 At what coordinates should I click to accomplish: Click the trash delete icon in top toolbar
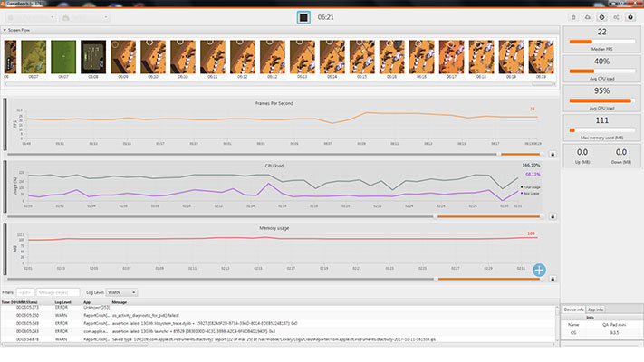click(573, 17)
